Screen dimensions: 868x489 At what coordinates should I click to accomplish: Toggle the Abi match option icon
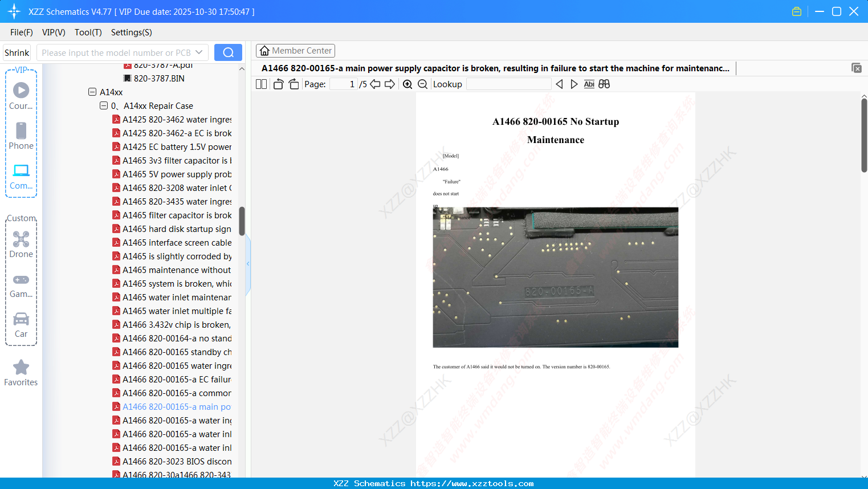(x=589, y=84)
